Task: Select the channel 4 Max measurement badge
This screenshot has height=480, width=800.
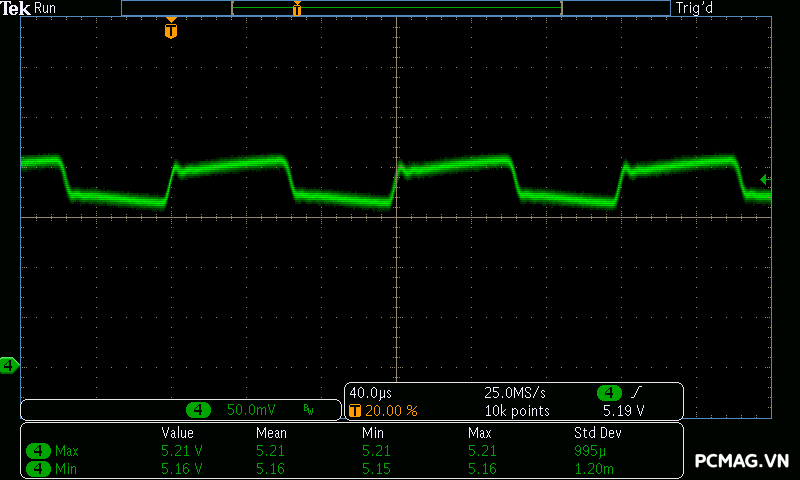Action: tap(39, 451)
